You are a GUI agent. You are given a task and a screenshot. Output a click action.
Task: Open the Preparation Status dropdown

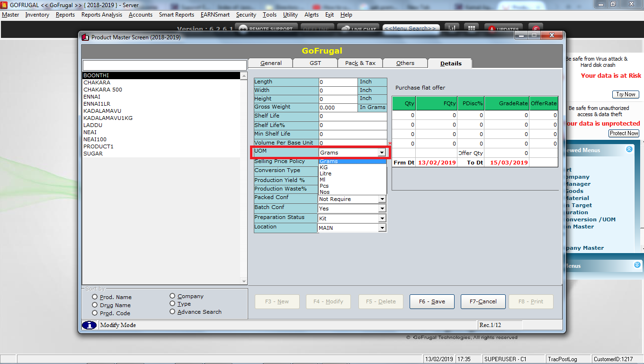click(382, 218)
